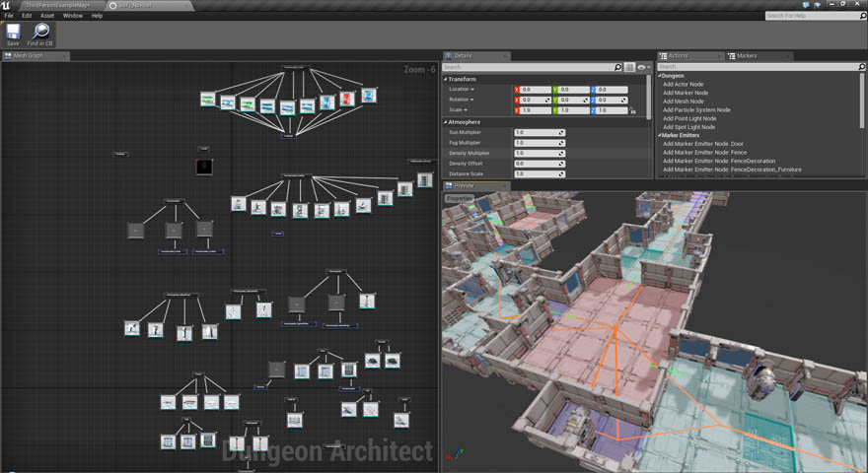Open the Window menu
Viewport: 868px width, 473px height.
[73, 16]
